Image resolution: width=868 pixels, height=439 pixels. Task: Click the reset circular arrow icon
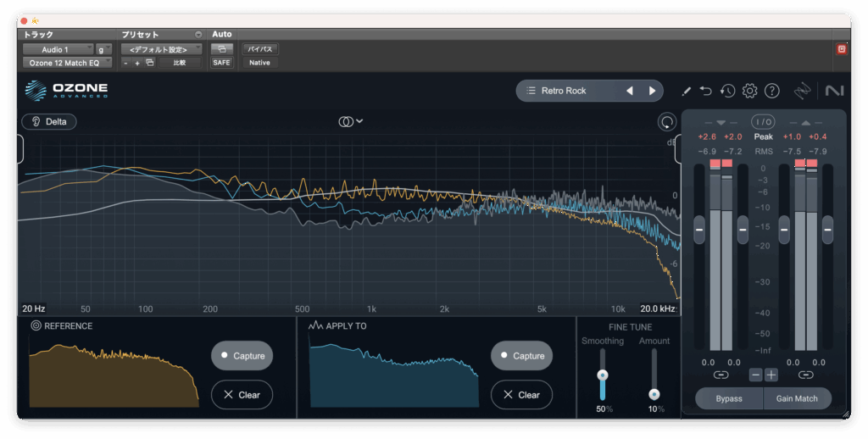coord(667,122)
